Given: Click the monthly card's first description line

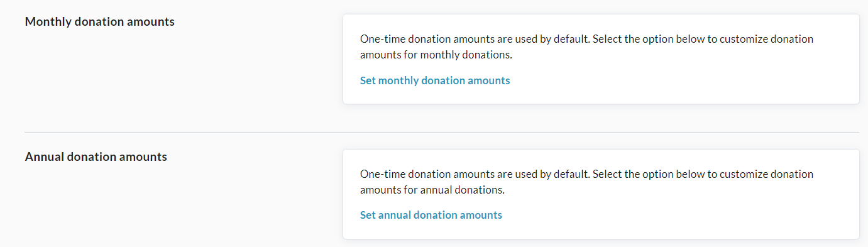Looking at the screenshot, I should tap(586, 39).
